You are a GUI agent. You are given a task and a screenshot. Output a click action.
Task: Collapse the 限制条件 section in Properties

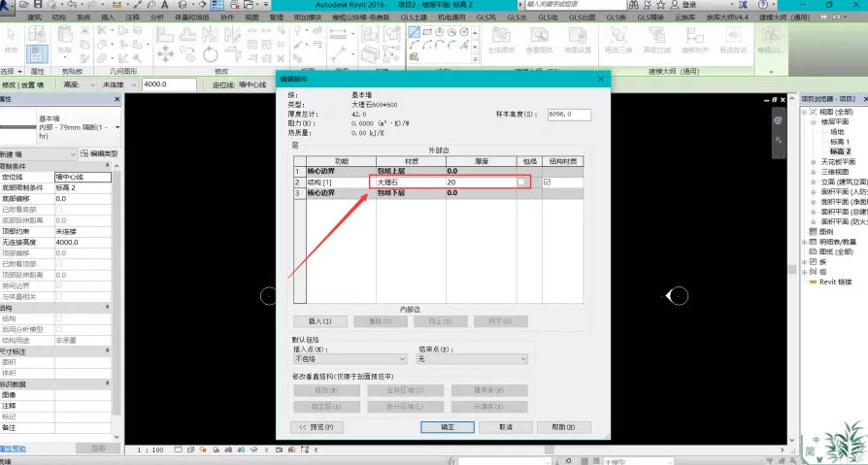coord(107,166)
